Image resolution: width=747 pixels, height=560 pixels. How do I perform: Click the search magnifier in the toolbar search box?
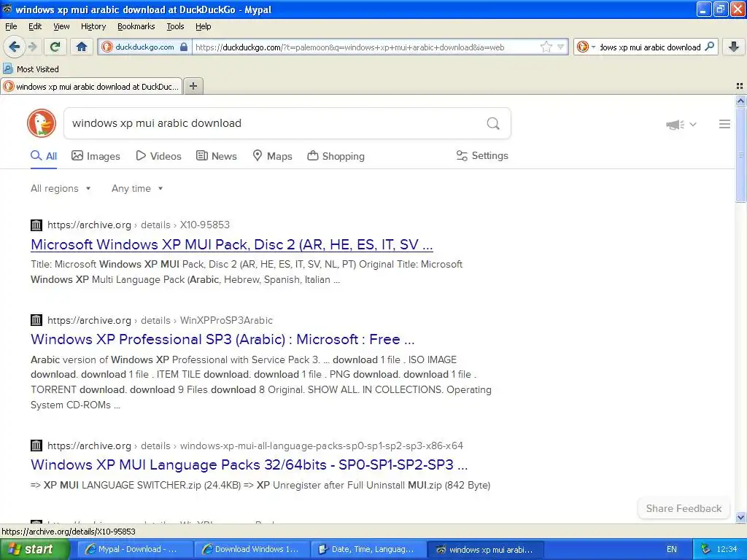pyautogui.click(x=709, y=47)
